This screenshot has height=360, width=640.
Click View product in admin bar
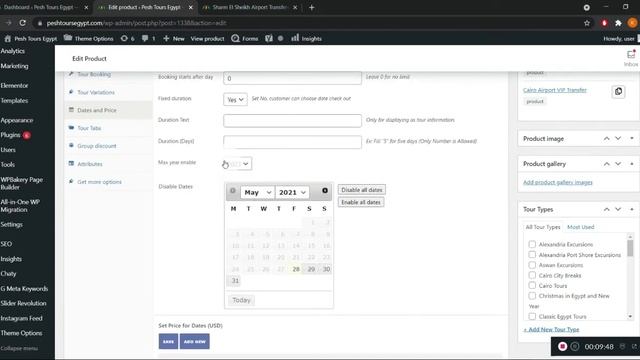(x=207, y=38)
